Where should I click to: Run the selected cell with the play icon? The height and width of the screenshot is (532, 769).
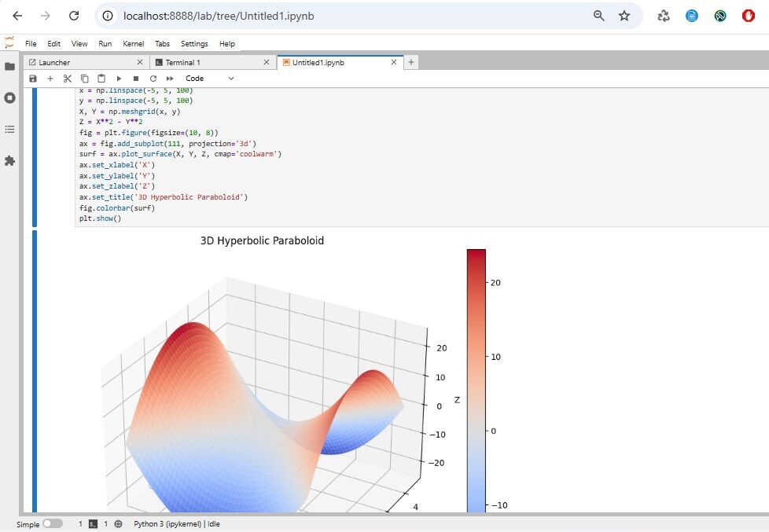(119, 79)
